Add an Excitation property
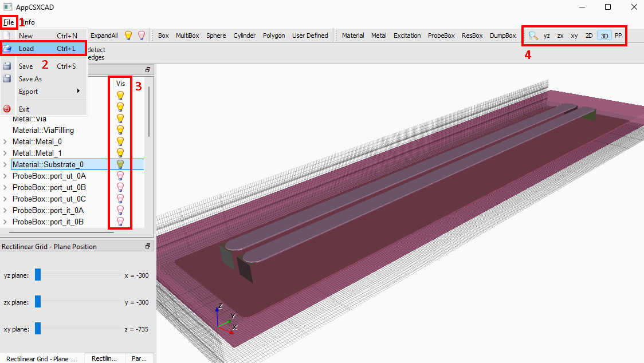 (x=407, y=35)
